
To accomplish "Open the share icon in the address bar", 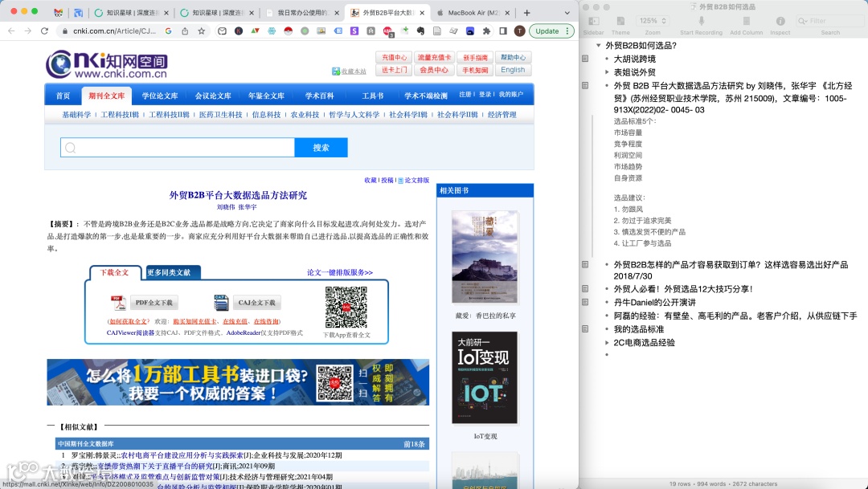I will tap(185, 31).
